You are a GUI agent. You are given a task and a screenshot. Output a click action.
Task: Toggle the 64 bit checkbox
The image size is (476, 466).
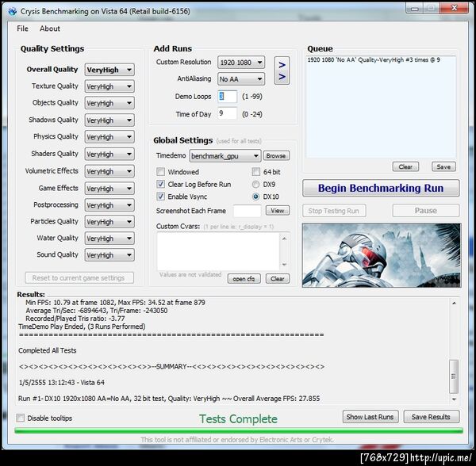(256, 172)
